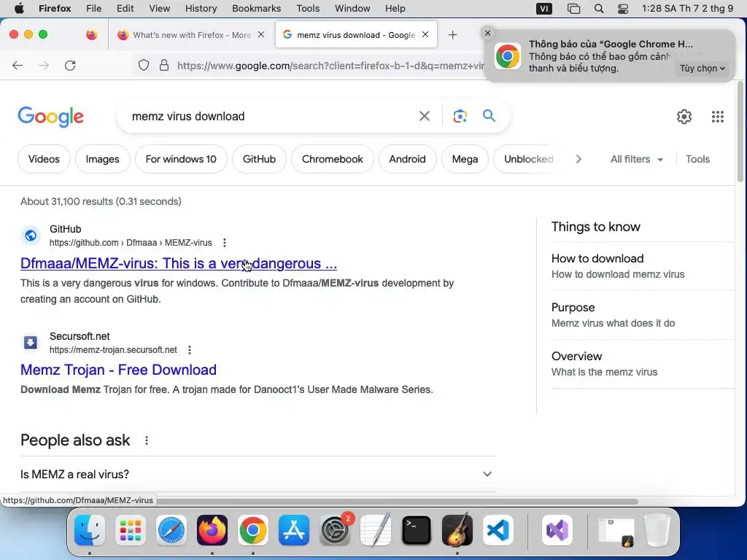747x560 pixels.
Task: Open the History menu
Action: [201, 9]
